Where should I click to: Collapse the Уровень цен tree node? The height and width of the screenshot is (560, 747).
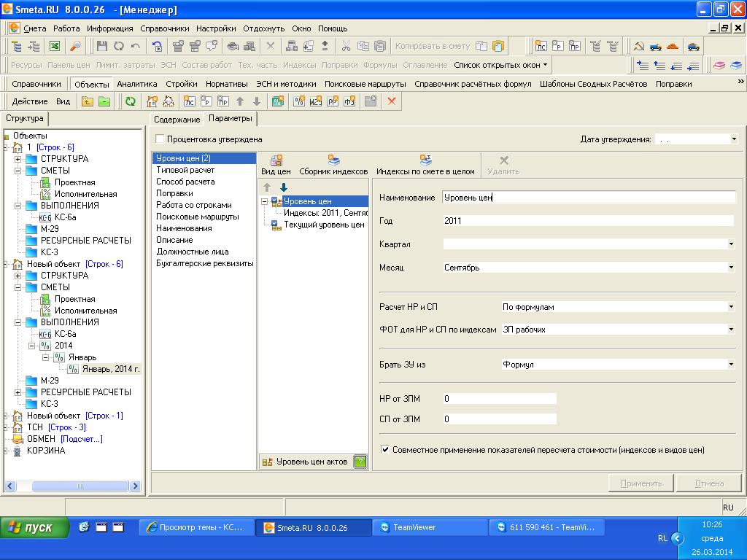pos(264,201)
